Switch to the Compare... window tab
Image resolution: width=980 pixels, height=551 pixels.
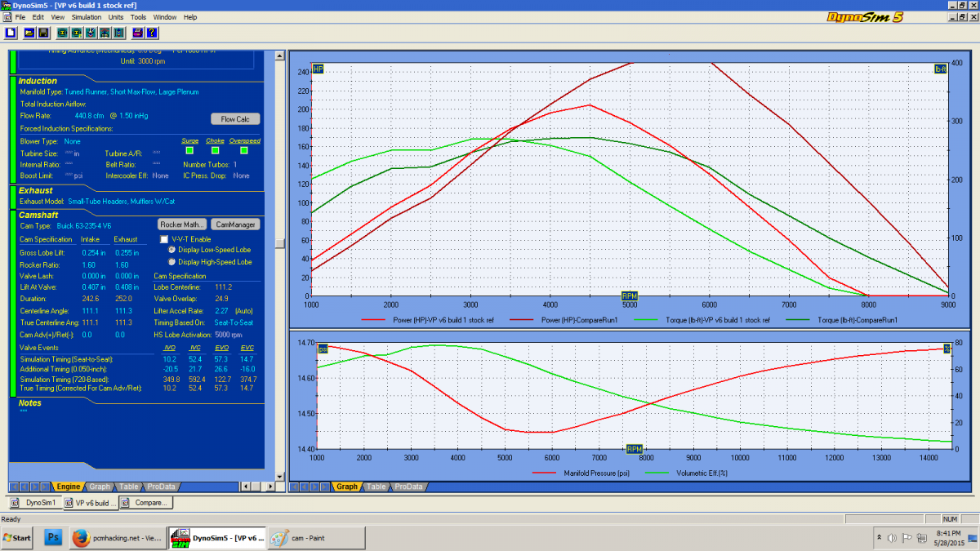[x=145, y=503]
